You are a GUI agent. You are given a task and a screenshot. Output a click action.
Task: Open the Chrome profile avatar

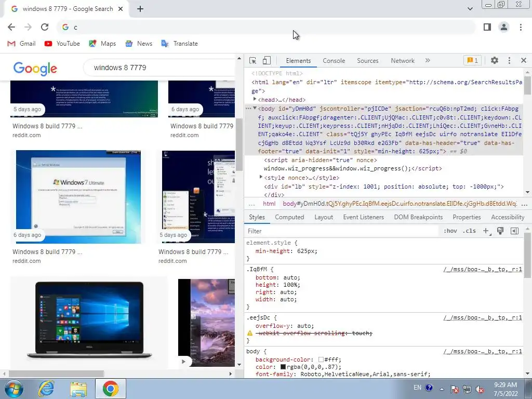coord(504,27)
